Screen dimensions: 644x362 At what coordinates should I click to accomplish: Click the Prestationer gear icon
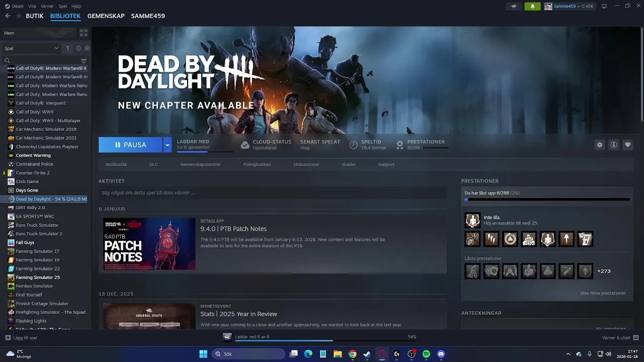click(400, 145)
